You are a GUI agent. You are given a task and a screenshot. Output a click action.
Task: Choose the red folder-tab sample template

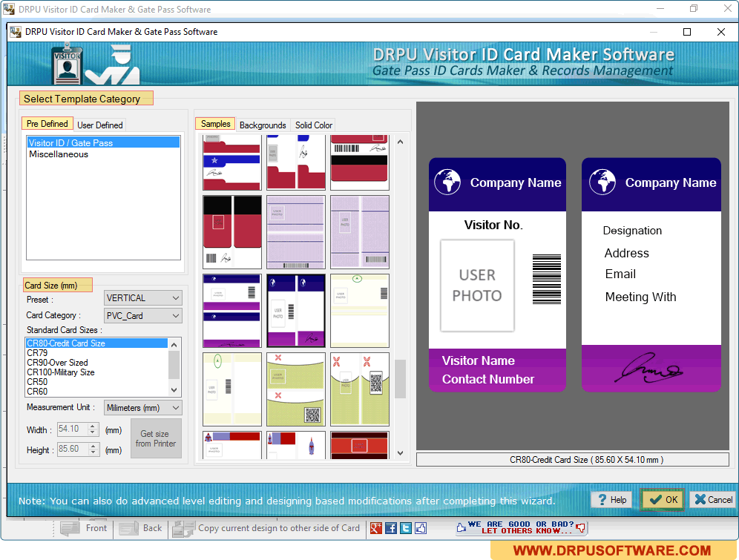click(296, 162)
